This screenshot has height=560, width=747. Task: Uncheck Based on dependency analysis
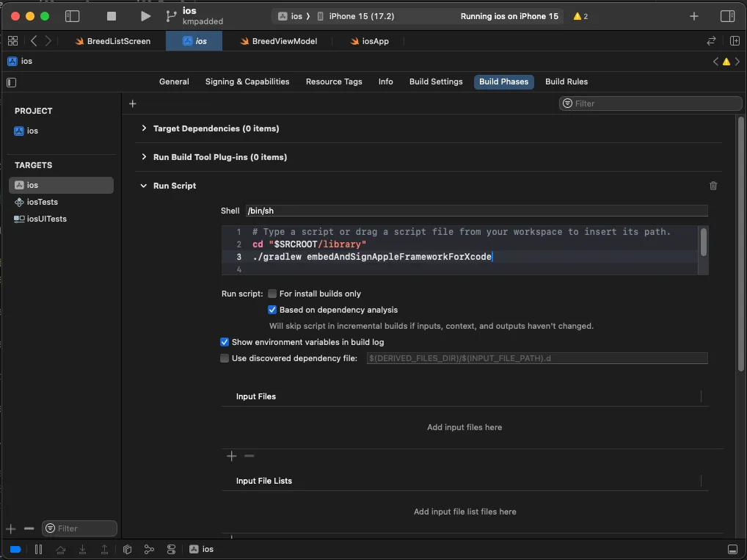(x=272, y=310)
